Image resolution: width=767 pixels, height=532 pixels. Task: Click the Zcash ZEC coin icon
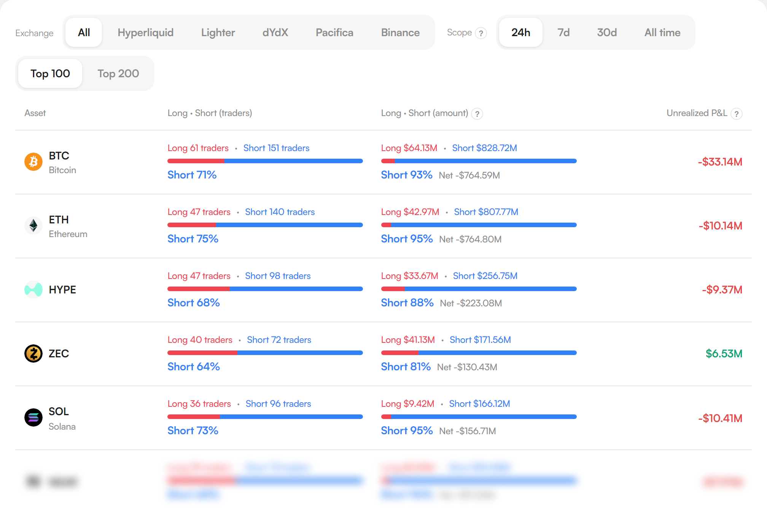pos(33,354)
